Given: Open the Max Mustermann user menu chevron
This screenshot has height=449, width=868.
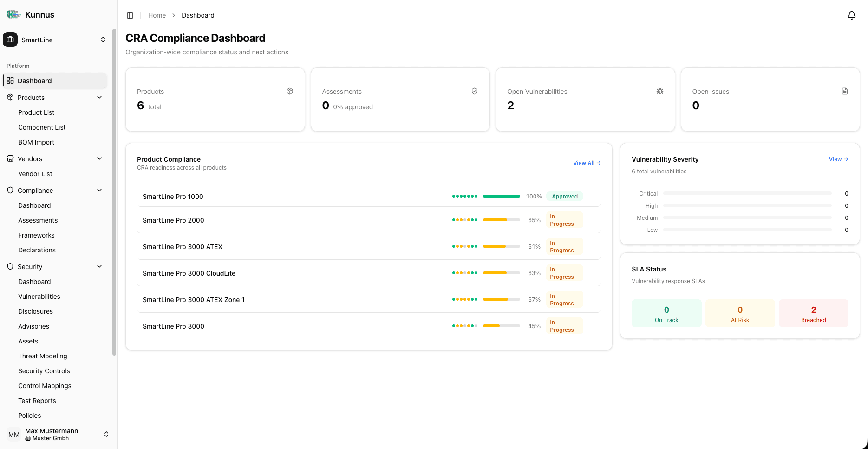Looking at the screenshot, I should pyautogui.click(x=106, y=434).
